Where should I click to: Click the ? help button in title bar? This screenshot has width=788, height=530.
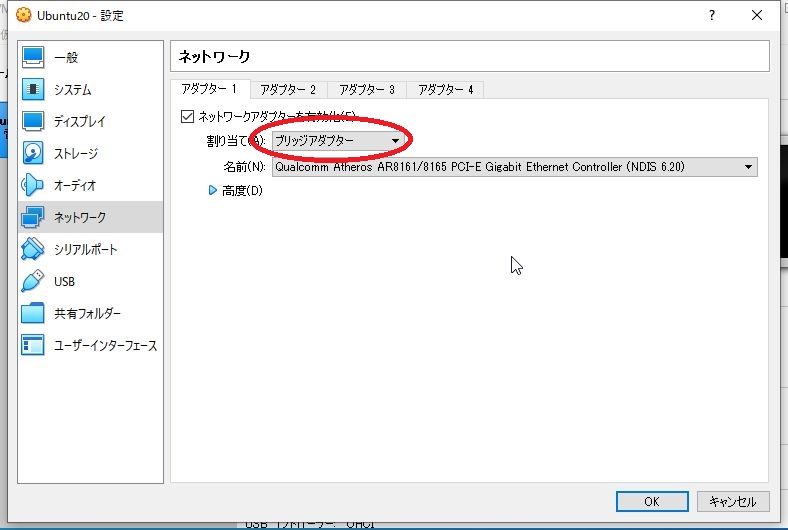click(x=712, y=15)
